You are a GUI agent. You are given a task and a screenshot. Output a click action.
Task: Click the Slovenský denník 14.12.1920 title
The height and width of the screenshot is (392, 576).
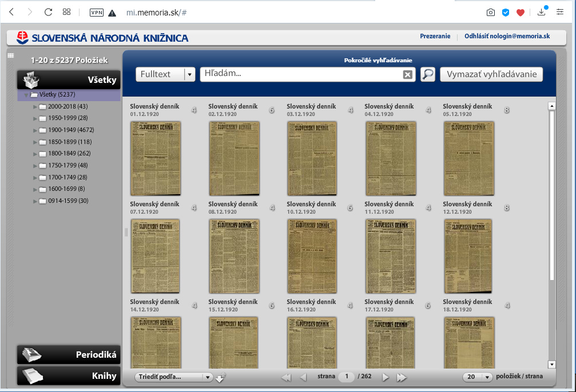(x=154, y=302)
